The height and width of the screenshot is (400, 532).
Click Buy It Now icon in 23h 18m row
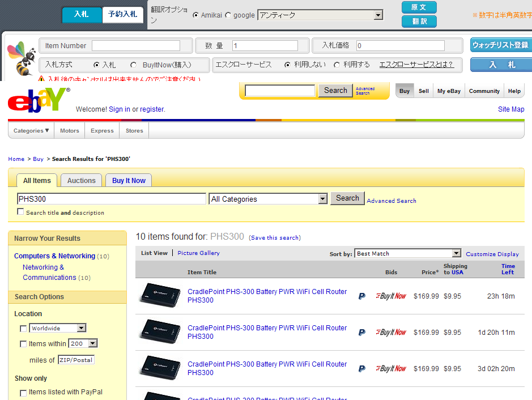coord(391,296)
